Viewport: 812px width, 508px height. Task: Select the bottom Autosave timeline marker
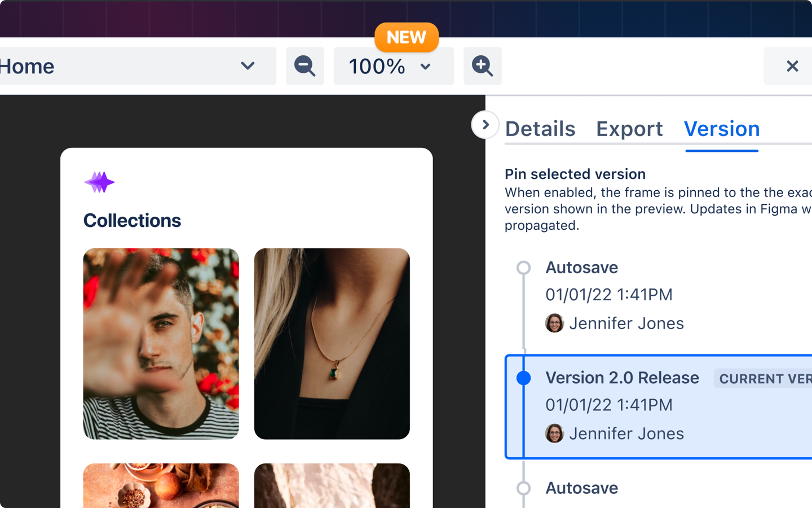[x=524, y=488]
